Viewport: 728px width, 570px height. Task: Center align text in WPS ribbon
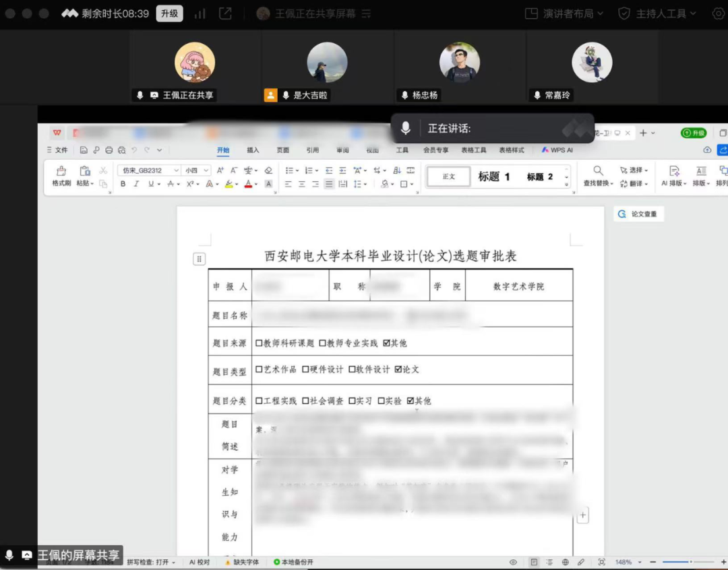click(x=302, y=185)
